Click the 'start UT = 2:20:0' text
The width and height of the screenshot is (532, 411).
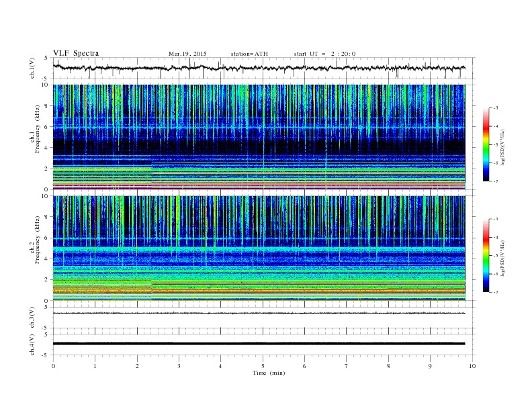pos(324,54)
